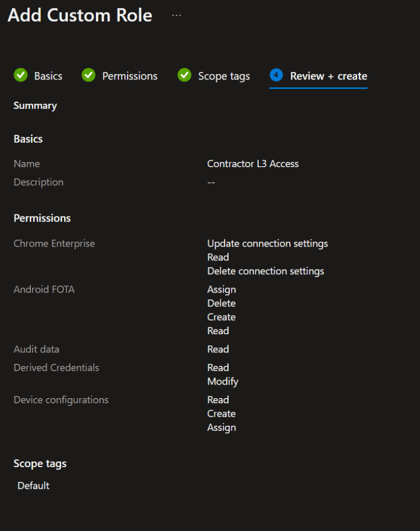Viewport: 420px width, 531px height.
Task: Click the Modify permission under Derived Credentials
Action: (222, 382)
